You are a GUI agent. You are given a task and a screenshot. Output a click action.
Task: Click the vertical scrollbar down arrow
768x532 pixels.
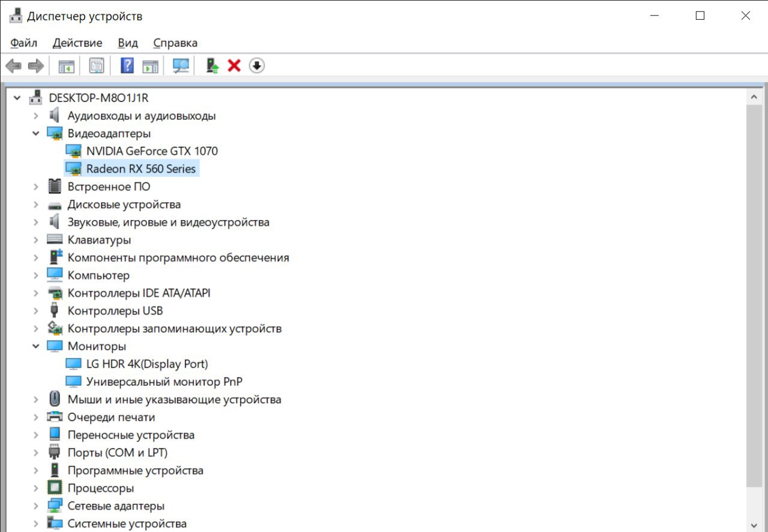pyautogui.click(x=753, y=524)
